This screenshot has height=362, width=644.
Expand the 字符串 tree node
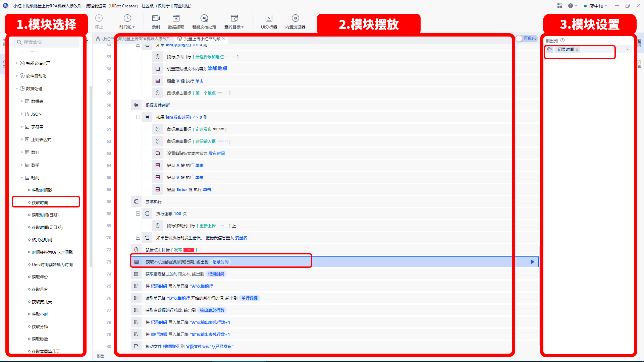point(22,127)
